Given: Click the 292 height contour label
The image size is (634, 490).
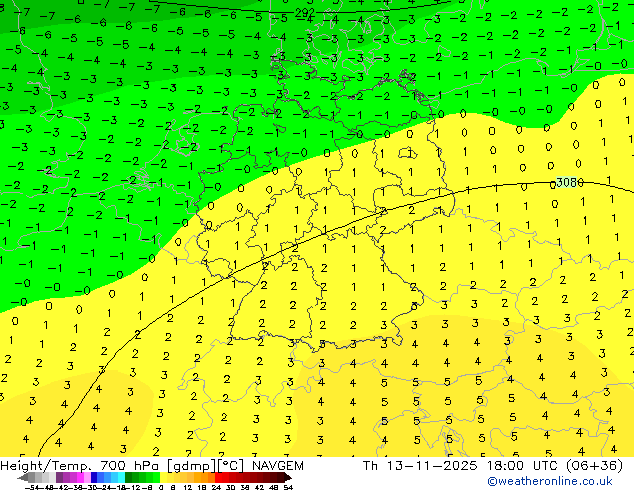Looking at the screenshot, I should coord(304,13).
